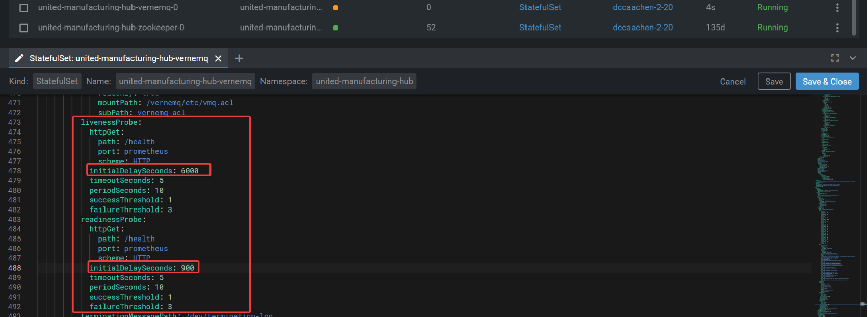
Task: Click timeoutSeconds: 5 on line 479
Action: click(x=126, y=180)
